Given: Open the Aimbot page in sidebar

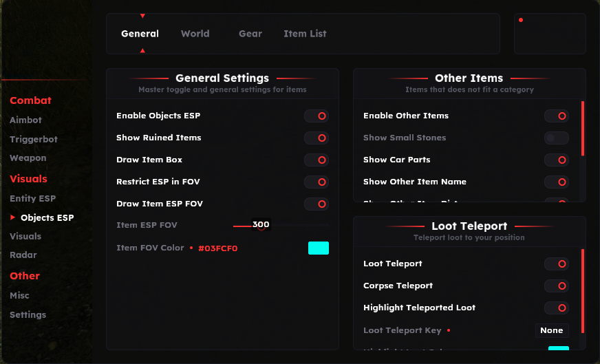Looking at the screenshot, I should pos(25,120).
